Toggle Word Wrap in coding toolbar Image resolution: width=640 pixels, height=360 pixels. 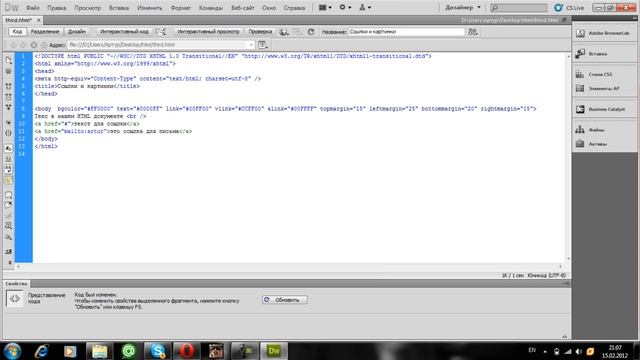coord(9,169)
